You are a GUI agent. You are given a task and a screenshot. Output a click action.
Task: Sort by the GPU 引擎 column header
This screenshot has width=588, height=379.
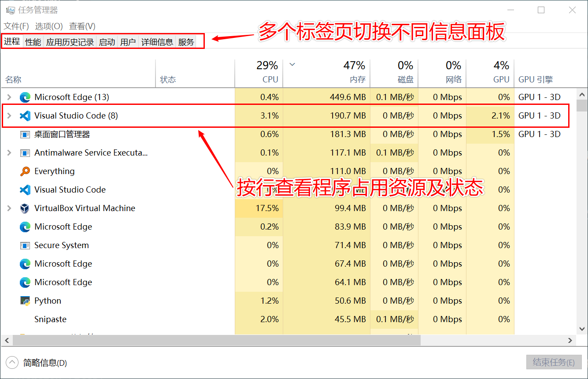[545, 73]
